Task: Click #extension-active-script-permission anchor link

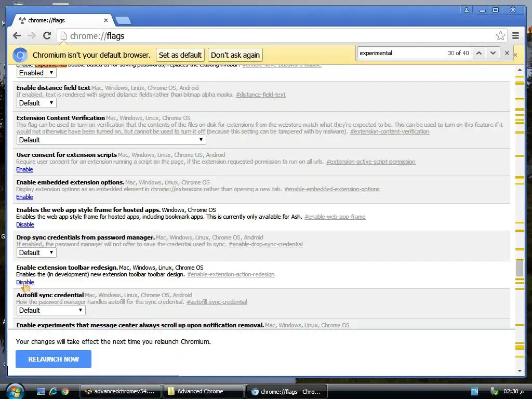Action: (x=370, y=162)
